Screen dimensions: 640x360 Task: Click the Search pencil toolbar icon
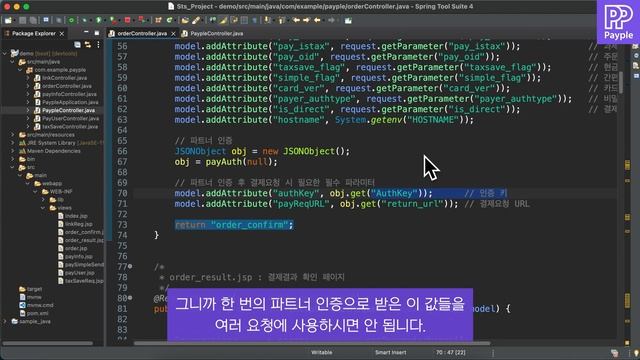coord(196,20)
